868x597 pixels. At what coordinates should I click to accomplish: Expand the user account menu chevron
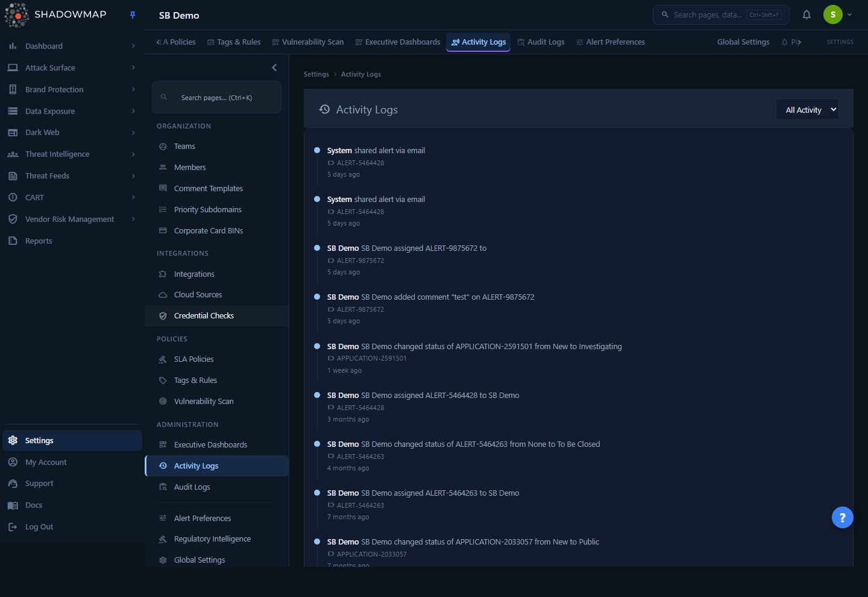(849, 14)
